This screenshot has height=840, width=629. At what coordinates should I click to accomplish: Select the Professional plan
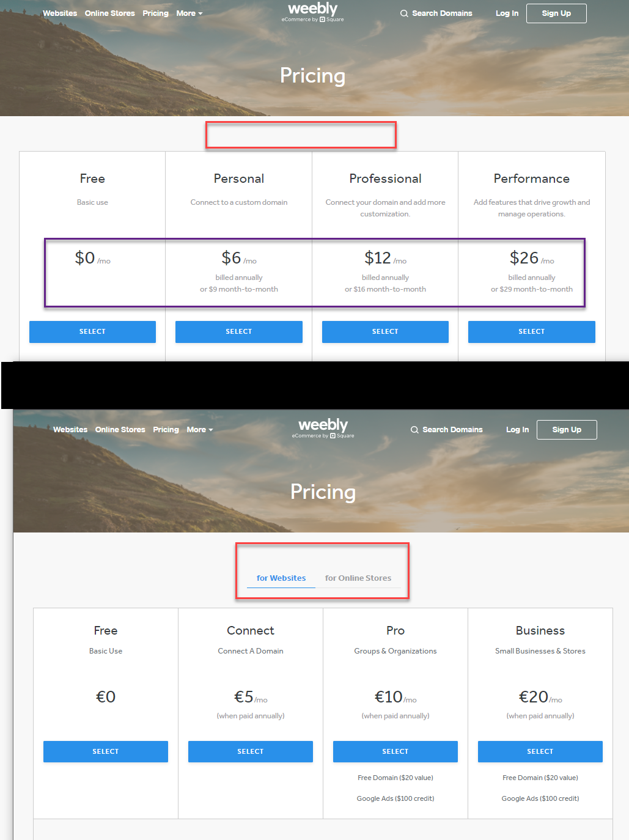[x=385, y=332]
